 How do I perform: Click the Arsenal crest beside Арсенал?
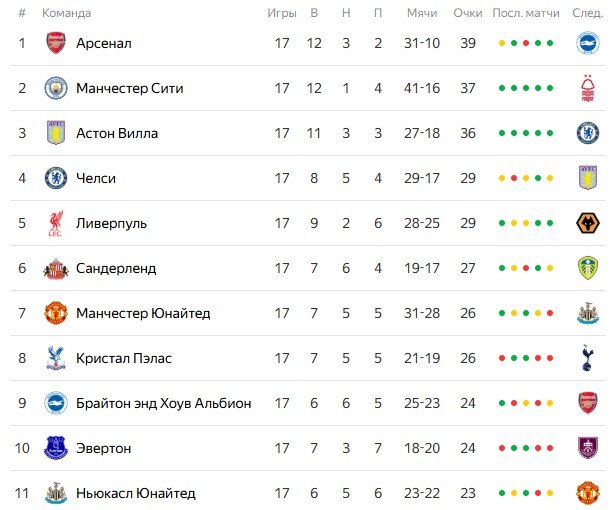click(55, 43)
